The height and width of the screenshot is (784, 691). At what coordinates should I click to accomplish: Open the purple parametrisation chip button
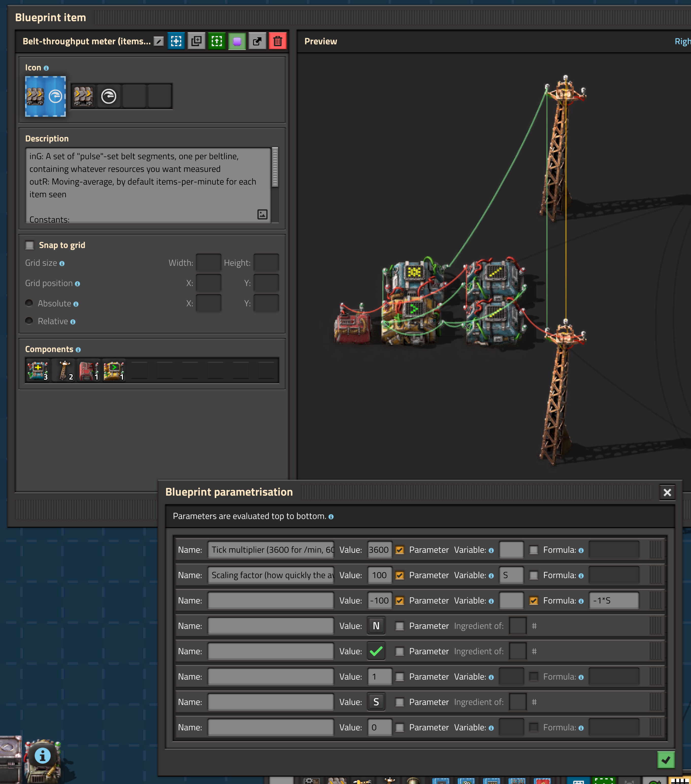coord(237,41)
